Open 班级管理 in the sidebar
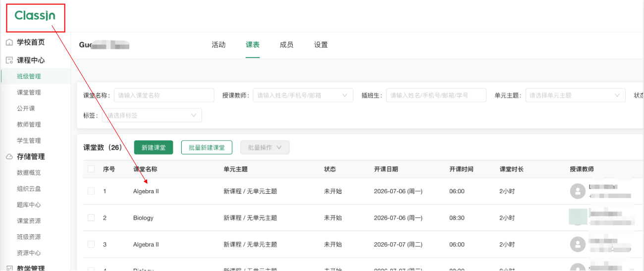 pos(29,76)
